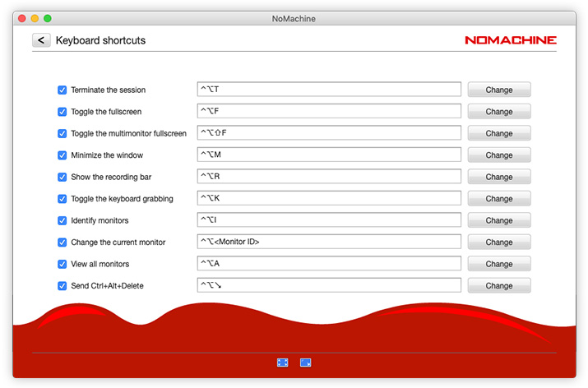The image size is (588, 388).
Task: Click Change for multimonitor fullscreen shortcut
Action: click(x=498, y=133)
